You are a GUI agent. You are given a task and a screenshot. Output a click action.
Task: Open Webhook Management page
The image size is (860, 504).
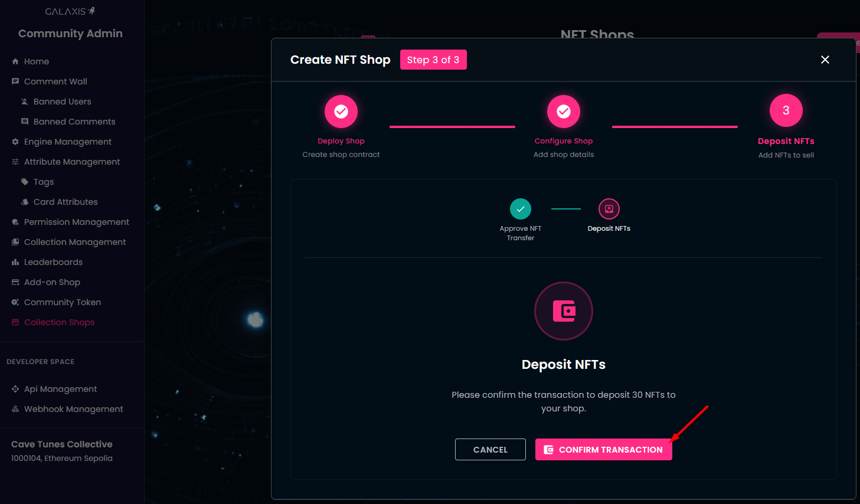click(x=73, y=409)
